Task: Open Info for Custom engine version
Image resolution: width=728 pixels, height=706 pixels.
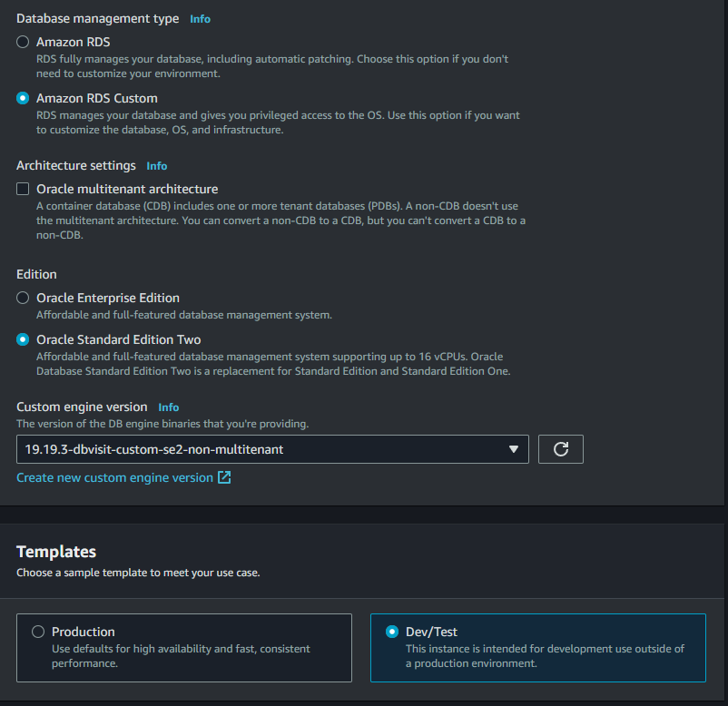Action: pyautogui.click(x=169, y=407)
